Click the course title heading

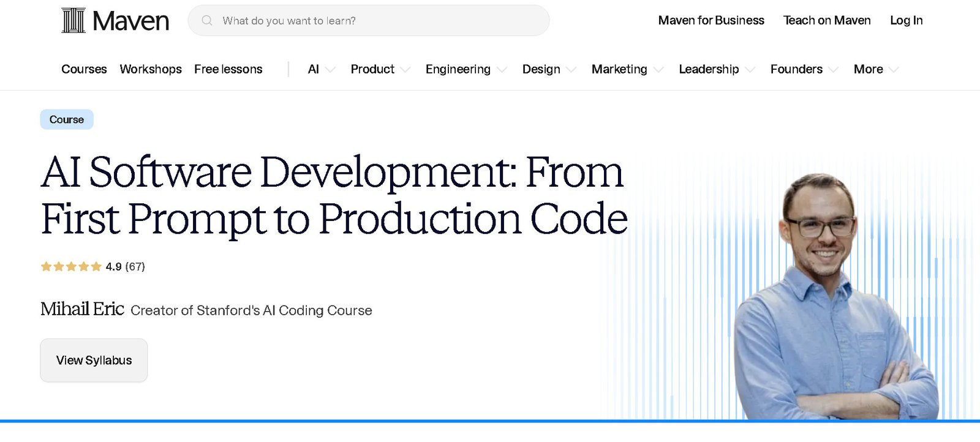[334, 195]
